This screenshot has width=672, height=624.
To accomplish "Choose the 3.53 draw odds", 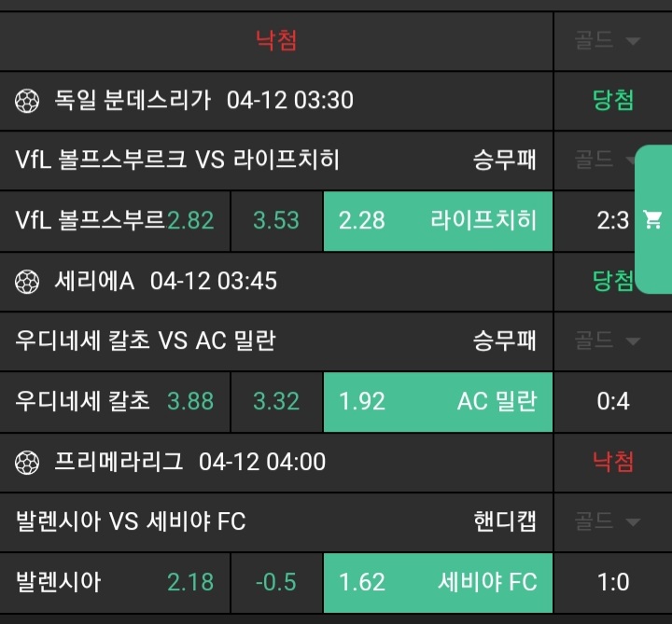I will pos(276,220).
